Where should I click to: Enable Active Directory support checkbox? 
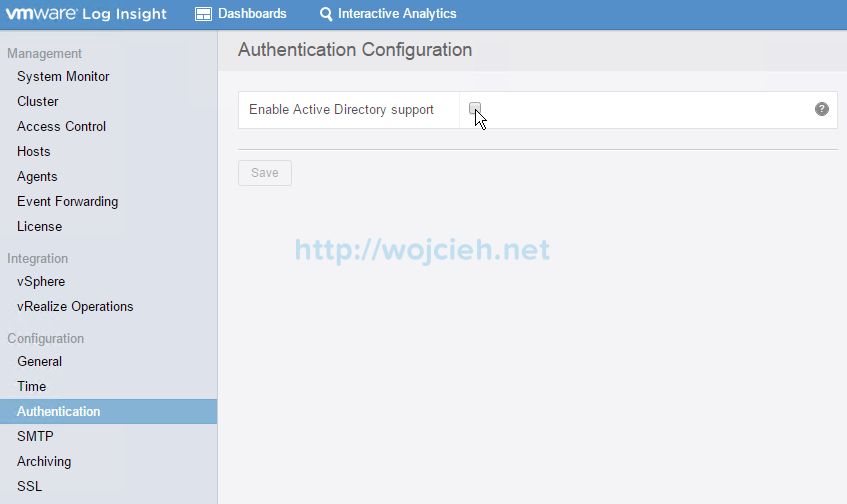[475, 109]
